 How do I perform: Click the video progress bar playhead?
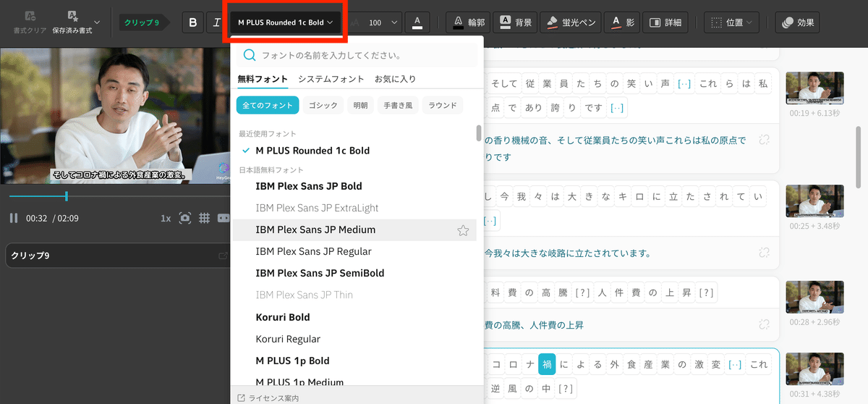(x=67, y=196)
